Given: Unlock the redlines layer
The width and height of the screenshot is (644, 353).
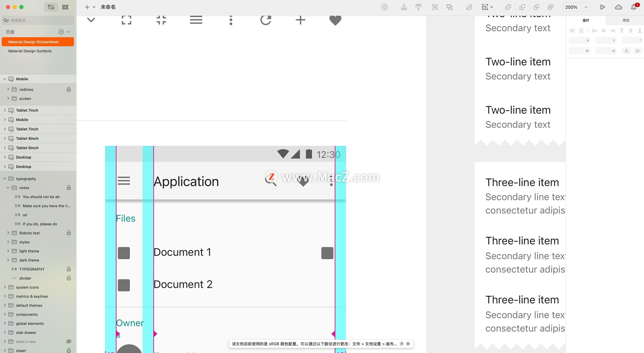Looking at the screenshot, I should pos(69,89).
